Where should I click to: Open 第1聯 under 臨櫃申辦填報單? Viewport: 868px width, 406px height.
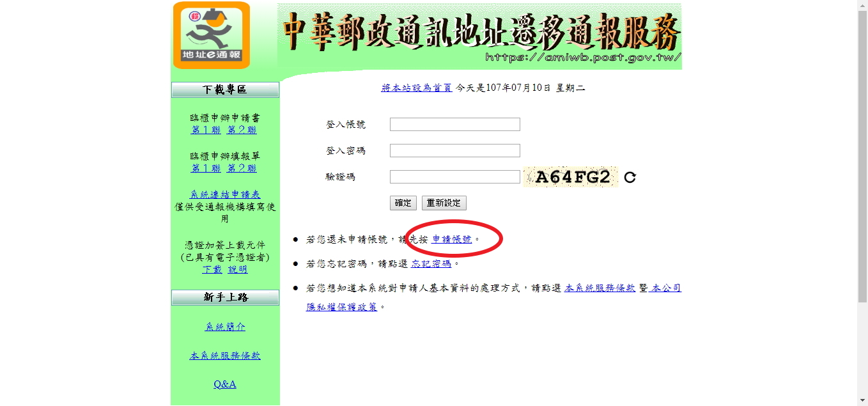click(x=206, y=168)
